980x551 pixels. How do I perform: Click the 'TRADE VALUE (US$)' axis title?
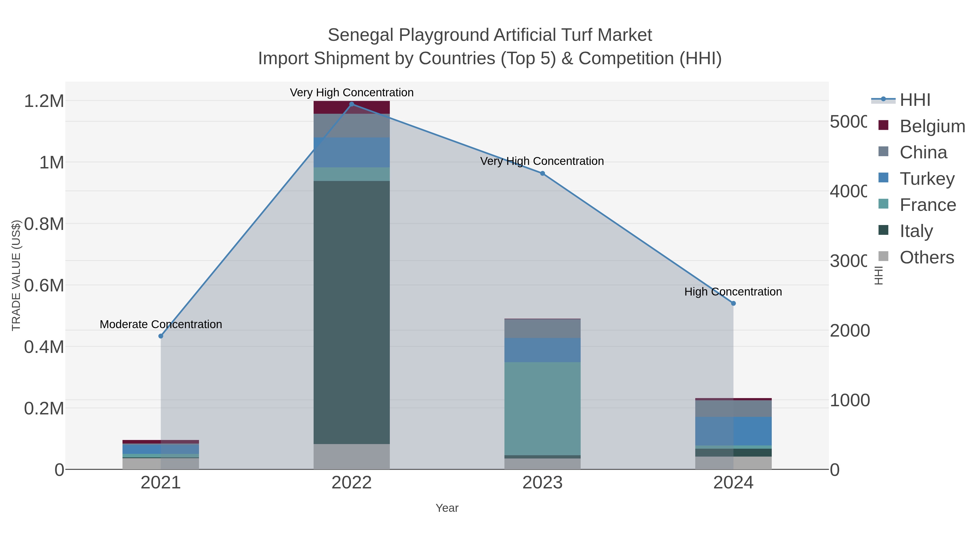pyautogui.click(x=16, y=275)
